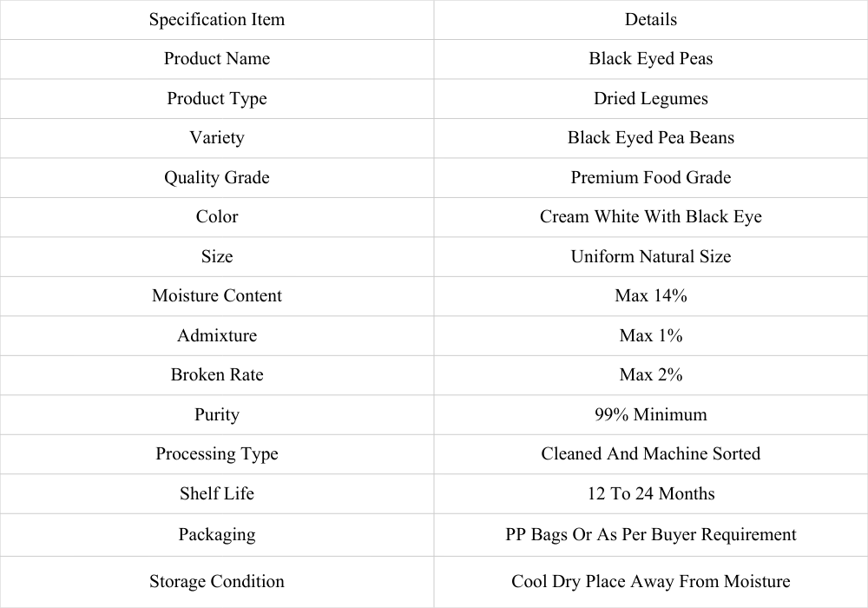Image resolution: width=868 pixels, height=608 pixels.
Task: Click the Specification Item header cell
Action: 217,20
